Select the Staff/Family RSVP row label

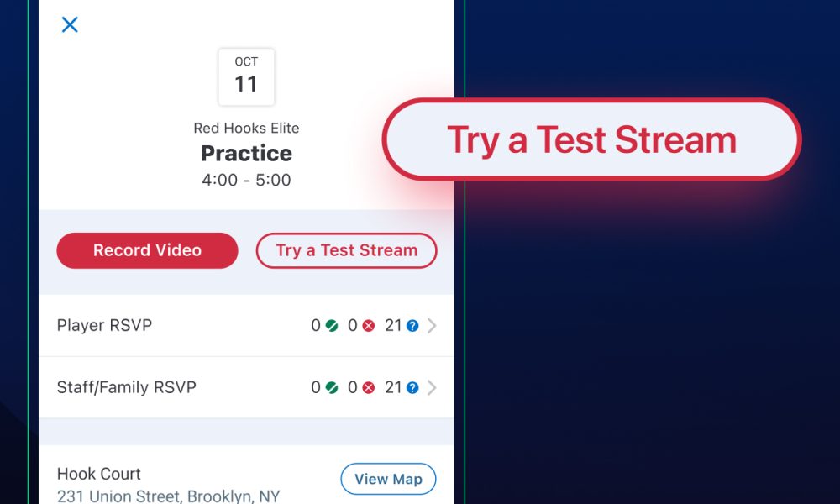(x=126, y=387)
